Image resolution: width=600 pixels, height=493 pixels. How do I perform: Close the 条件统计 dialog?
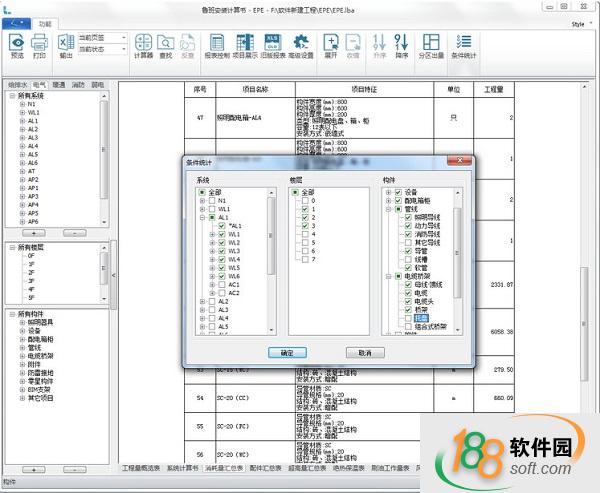[x=459, y=160]
